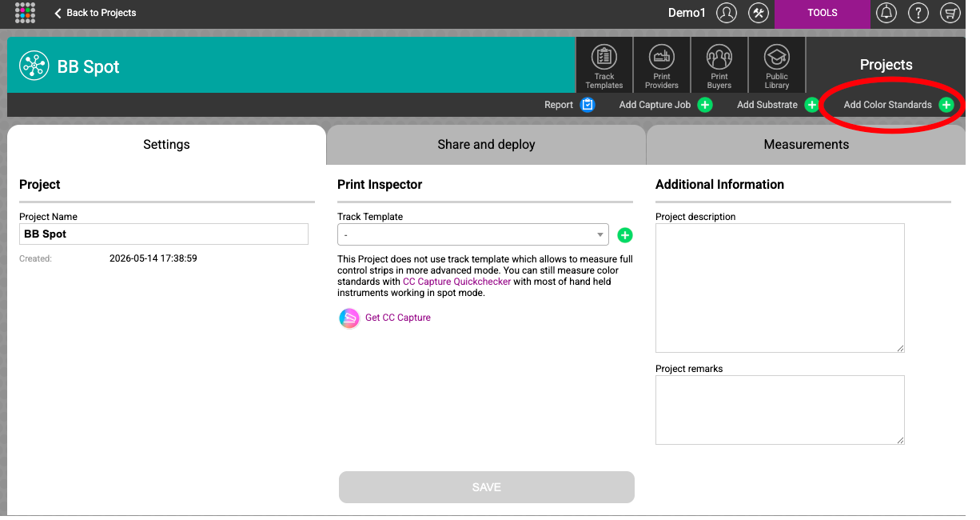The image size is (980, 520).
Task: Click the BB Spot project network icon
Action: pyautogui.click(x=34, y=66)
